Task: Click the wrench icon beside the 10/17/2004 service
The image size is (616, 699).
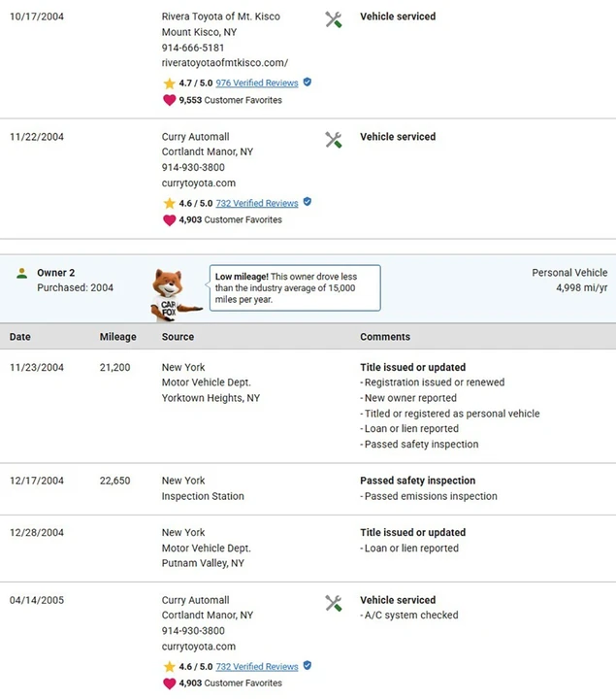Action: click(x=333, y=19)
